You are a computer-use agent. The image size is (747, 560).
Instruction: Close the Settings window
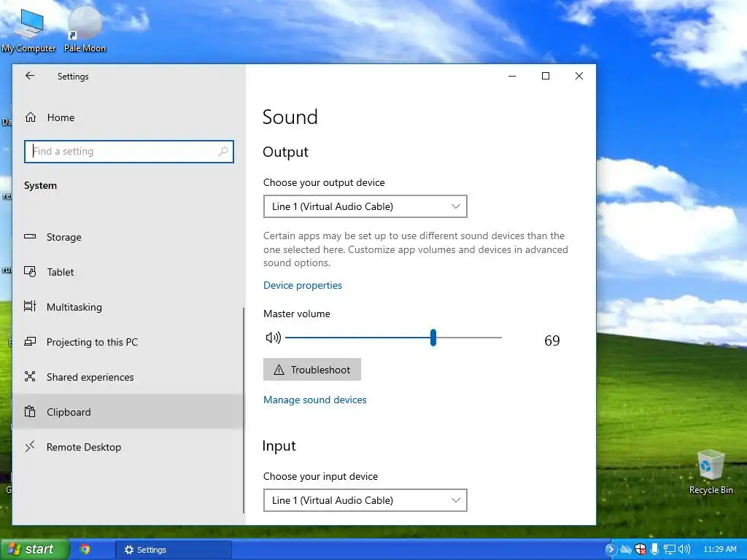(x=578, y=76)
